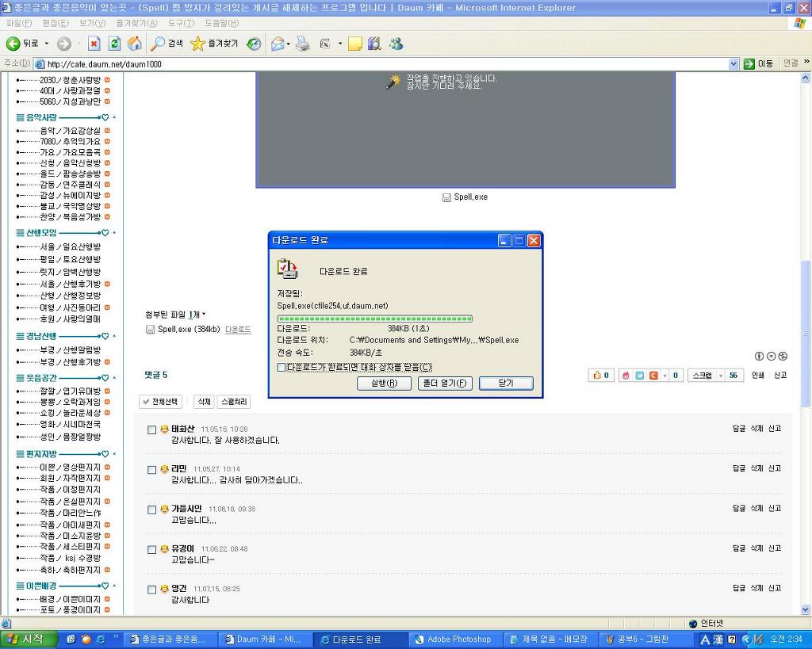812x649 pixels.
Task: Click the Print icon in IE toolbar
Action: 303,44
